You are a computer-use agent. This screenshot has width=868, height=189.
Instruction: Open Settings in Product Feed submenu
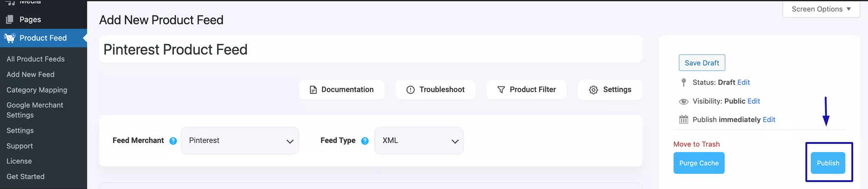pyautogui.click(x=20, y=130)
